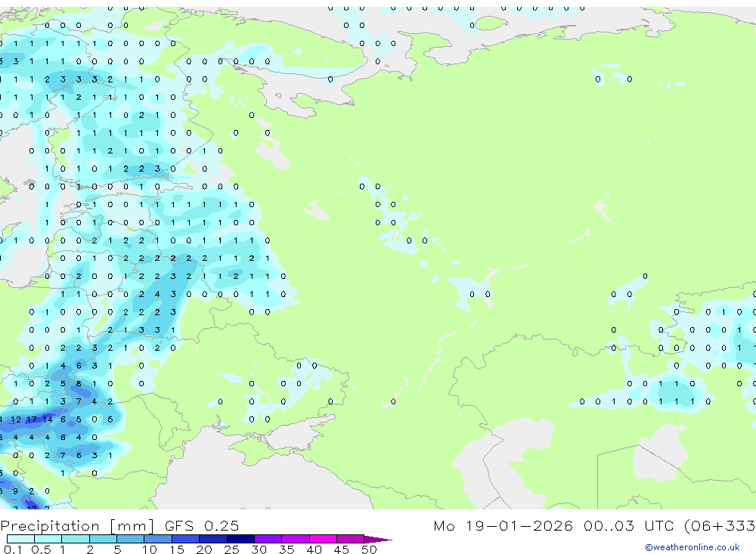Click the '00..03 UTC' time label

click(631, 525)
